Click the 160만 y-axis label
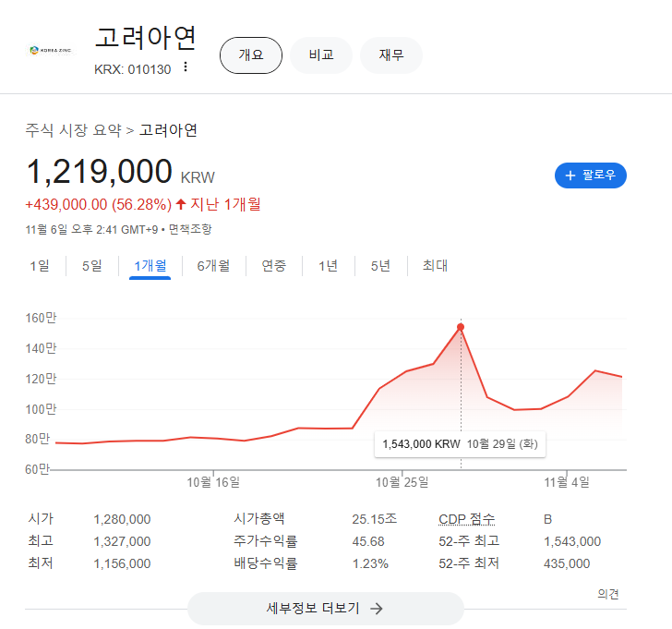This screenshot has width=672, height=629. tap(41, 318)
